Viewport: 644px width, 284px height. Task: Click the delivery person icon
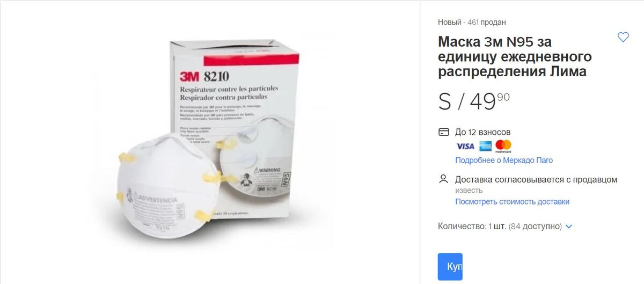pos(443,179)
